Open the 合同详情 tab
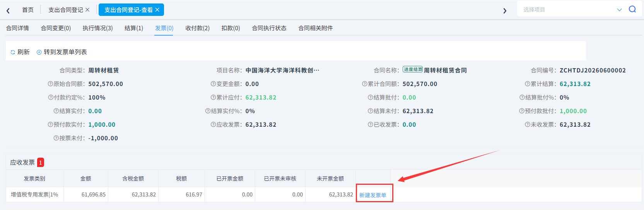Screen dimensions: 644x210 tap(18, 28)
